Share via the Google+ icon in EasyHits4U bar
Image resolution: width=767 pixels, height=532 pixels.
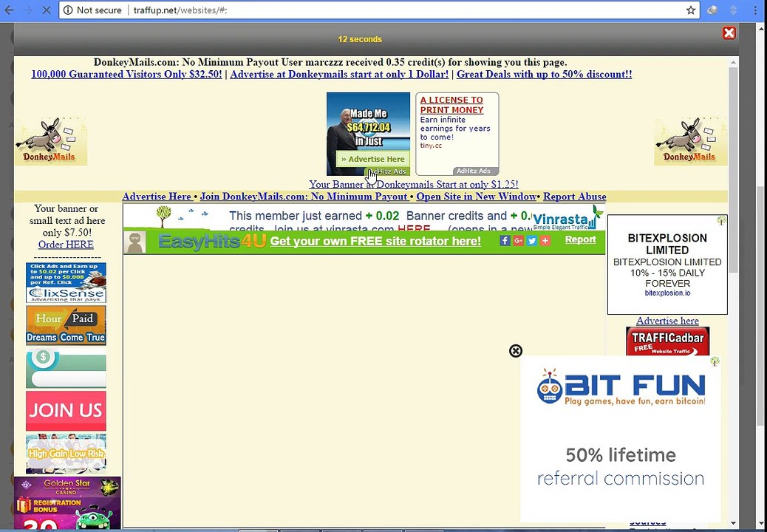519,241
